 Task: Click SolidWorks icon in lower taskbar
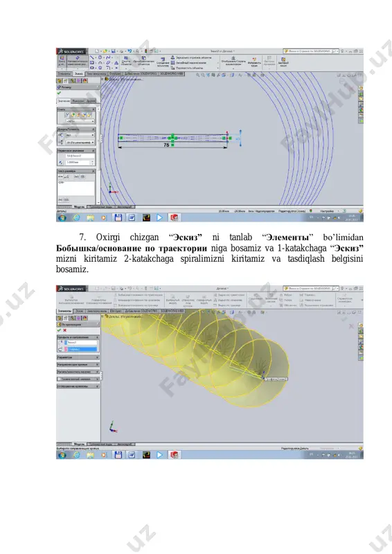[175, 455]
